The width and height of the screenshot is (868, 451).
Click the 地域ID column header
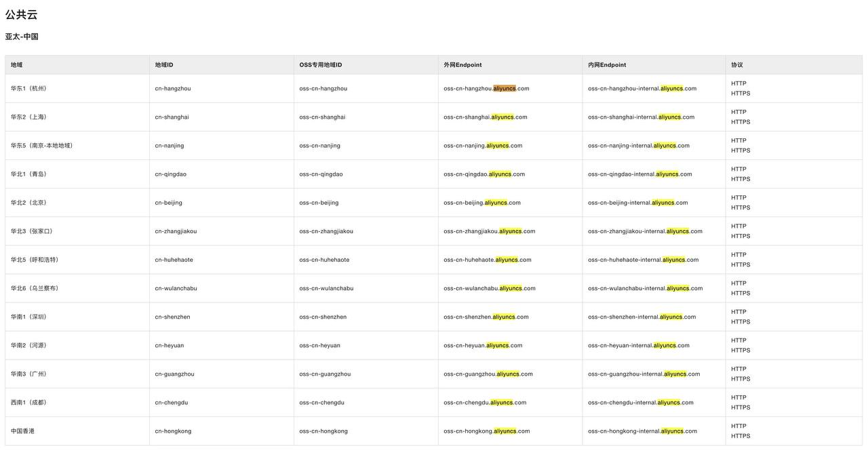coord(164,65)
